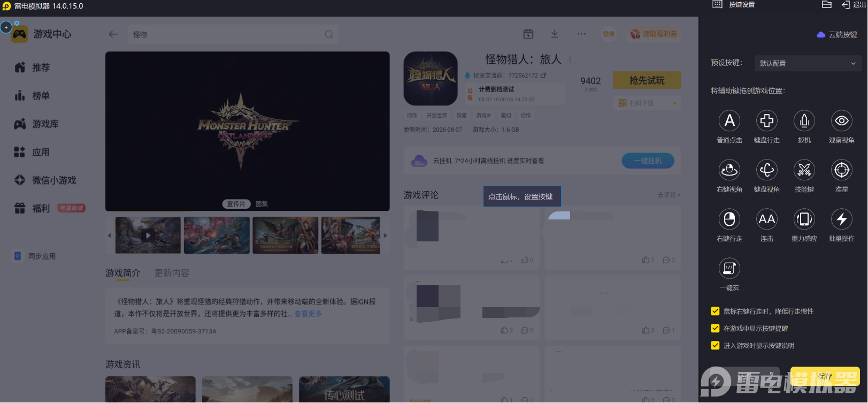Image resolution: width=868 pixels, height=403 pixels.
Task: Click the Monster Hunter Outlanders video preview
Action: [248, 131]
